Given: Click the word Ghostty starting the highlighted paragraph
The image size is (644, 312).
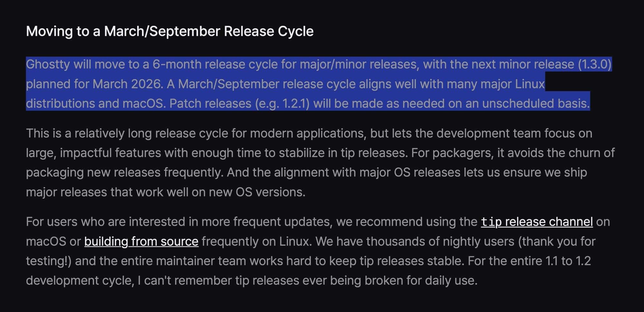Looking at the screenshot, I should click(x=48, y=64).
